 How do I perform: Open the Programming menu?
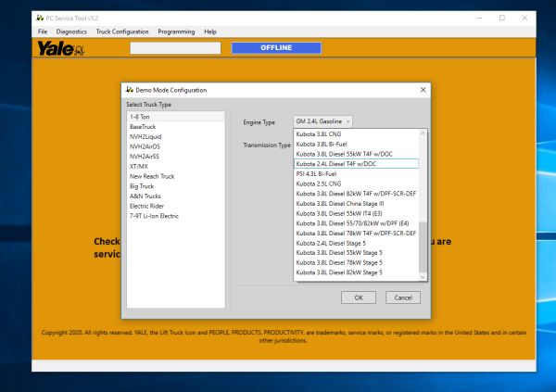coord(176,32)
